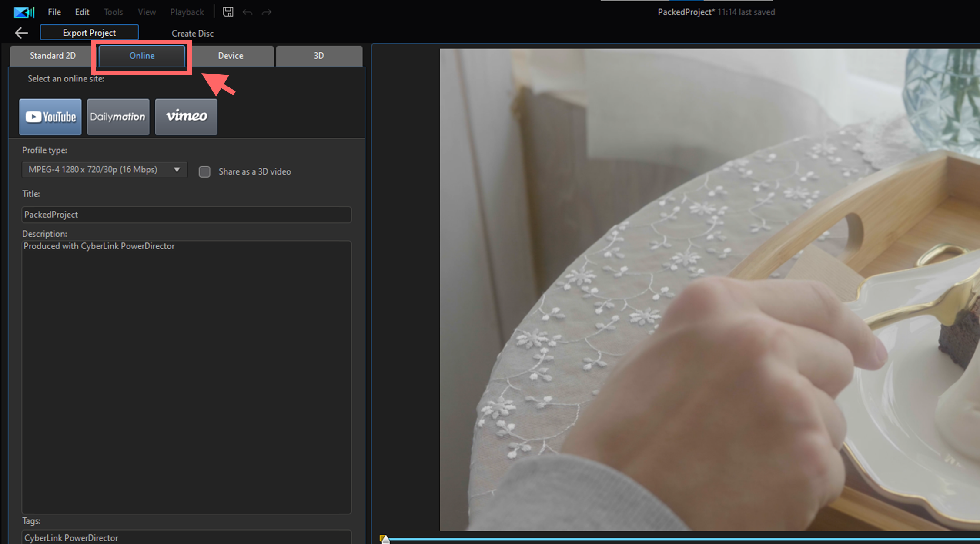980x544 pixels.
Task: Click the preview playhead marker
Action: click(x=385, y=539)
